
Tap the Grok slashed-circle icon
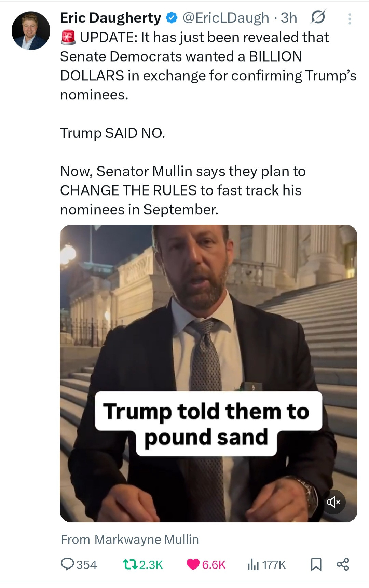click(x=317, y=17)
